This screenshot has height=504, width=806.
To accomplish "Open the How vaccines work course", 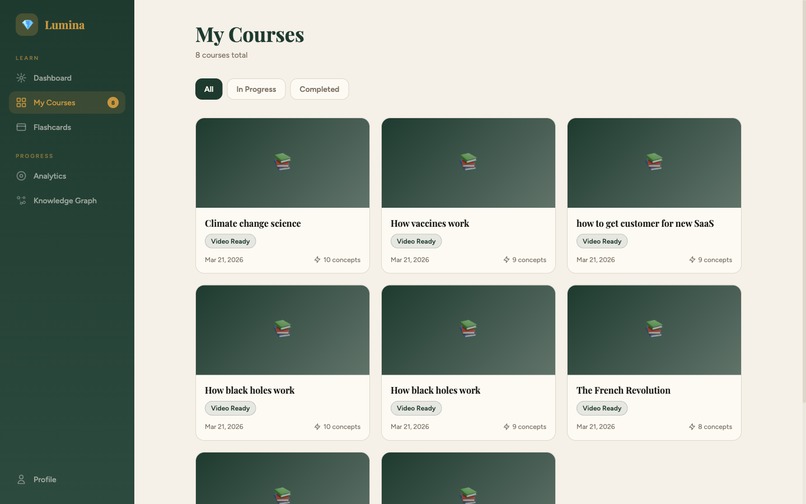I will (x=430, y=224).
